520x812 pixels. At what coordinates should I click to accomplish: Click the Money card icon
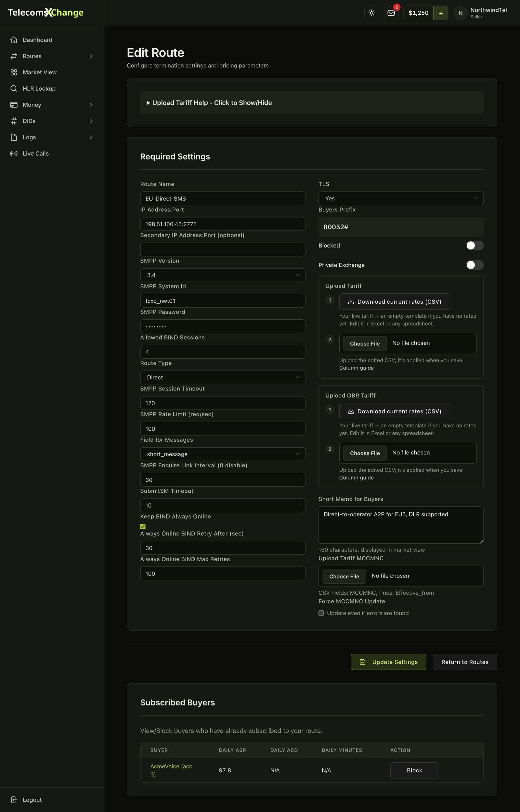click(14, 105)
